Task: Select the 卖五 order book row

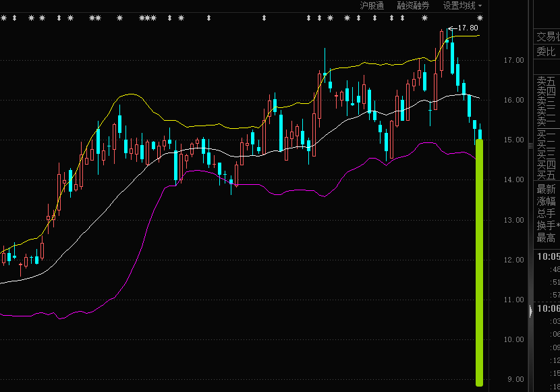Action: [547, 82]
